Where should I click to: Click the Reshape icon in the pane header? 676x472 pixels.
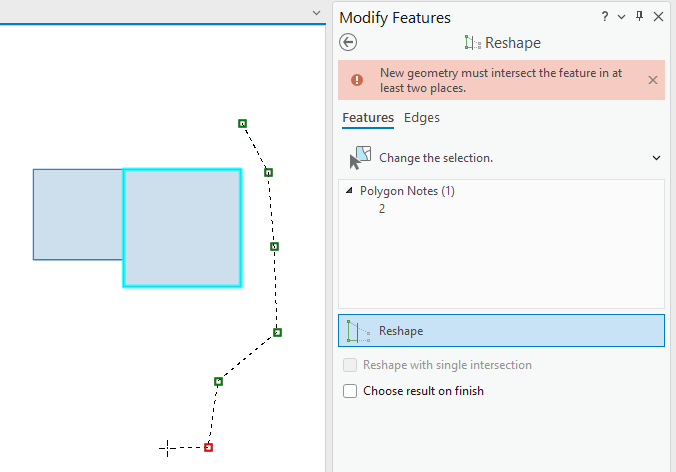click(x=473, y=43)
